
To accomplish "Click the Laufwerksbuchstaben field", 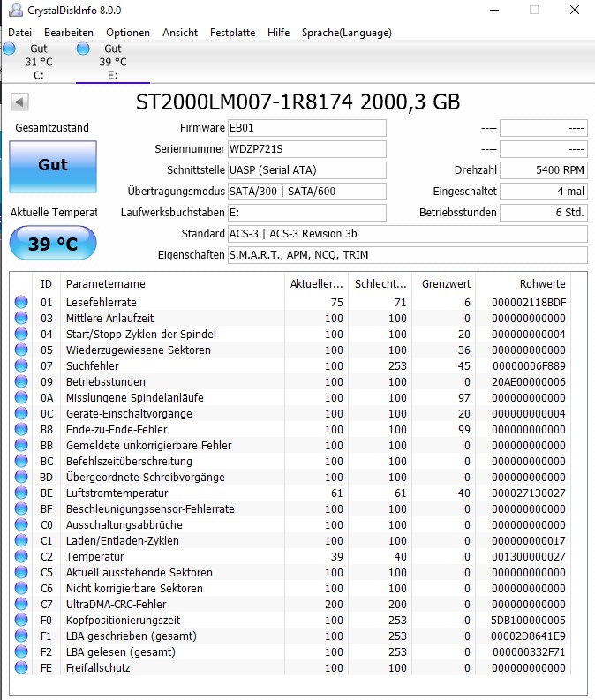I will coord(306,213).
